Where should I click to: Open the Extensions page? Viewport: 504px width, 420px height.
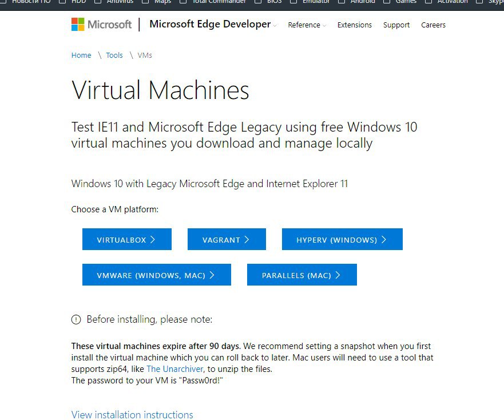pos(354,25)
